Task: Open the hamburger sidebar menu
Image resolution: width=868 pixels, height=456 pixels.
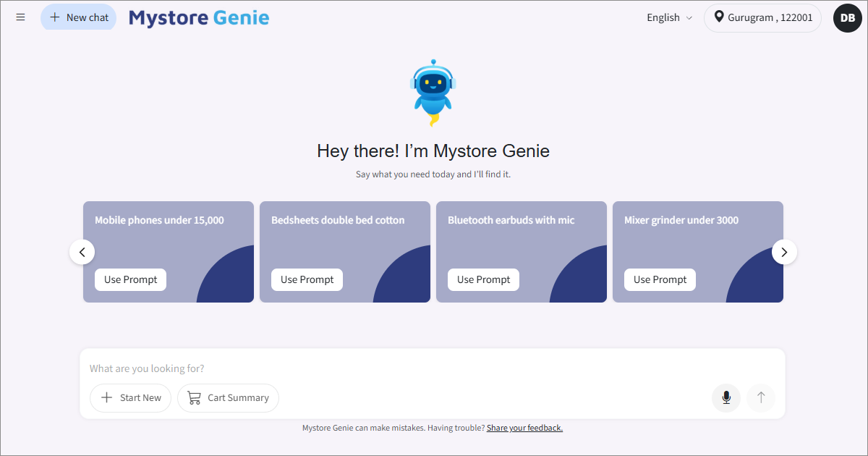Action: 20,17
